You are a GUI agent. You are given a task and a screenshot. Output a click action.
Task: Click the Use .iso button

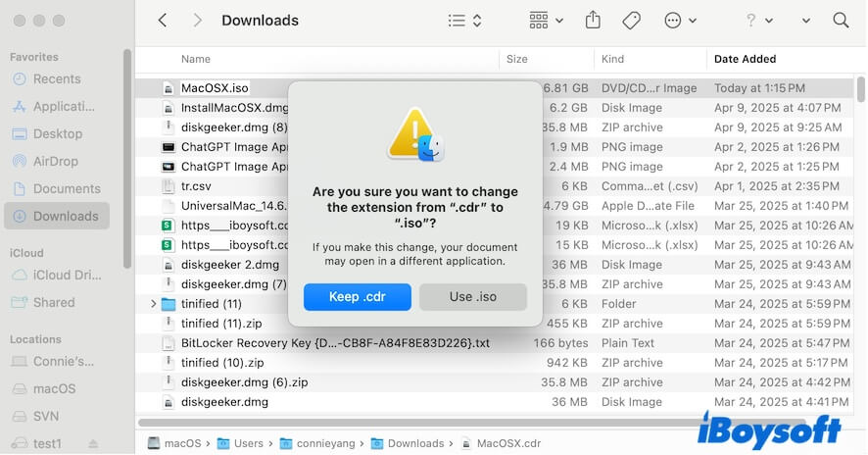(x=473, y=297)
